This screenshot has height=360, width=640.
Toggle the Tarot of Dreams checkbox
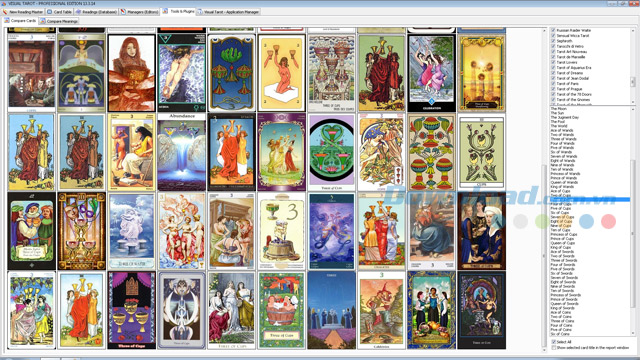[553, 73]
